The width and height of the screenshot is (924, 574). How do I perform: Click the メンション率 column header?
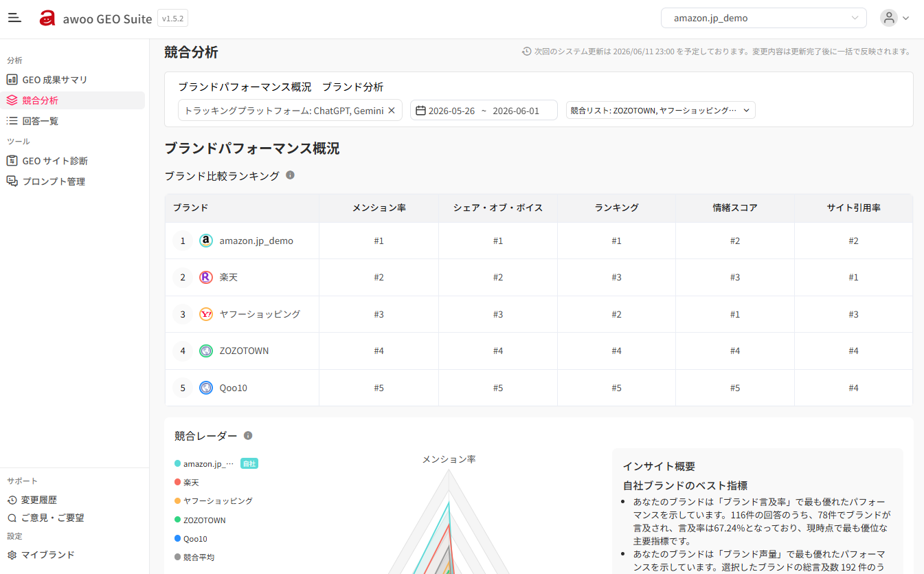(379, 208)
